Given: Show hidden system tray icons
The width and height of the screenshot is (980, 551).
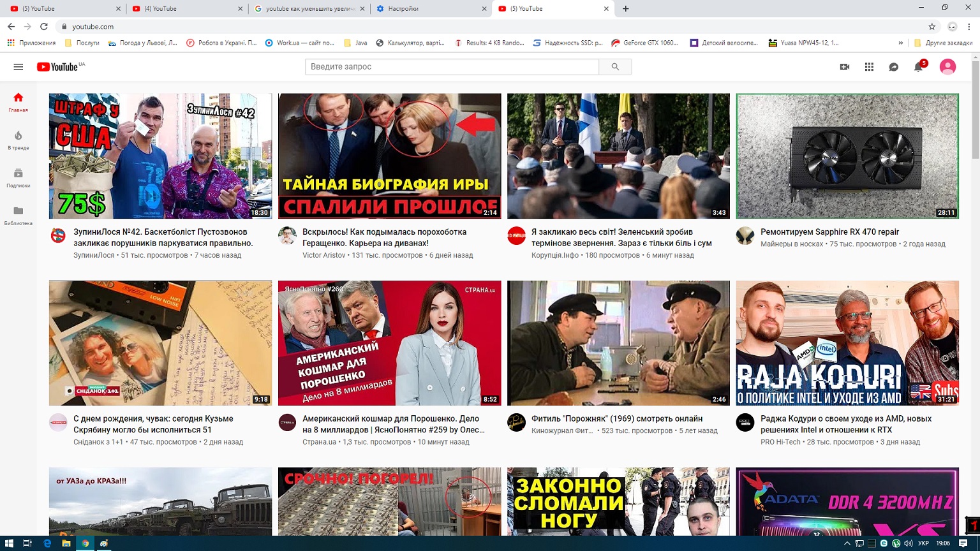Looking at the screenshot, I should (847, 543).
